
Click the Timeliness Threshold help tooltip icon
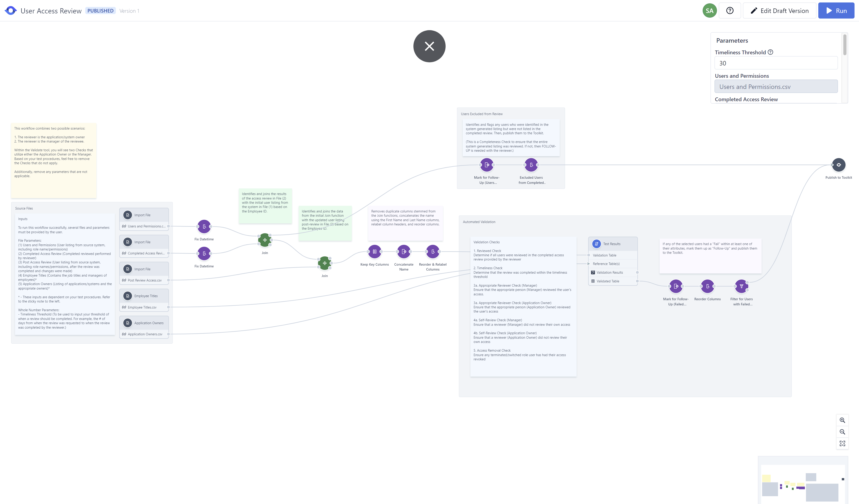point(770,52)
